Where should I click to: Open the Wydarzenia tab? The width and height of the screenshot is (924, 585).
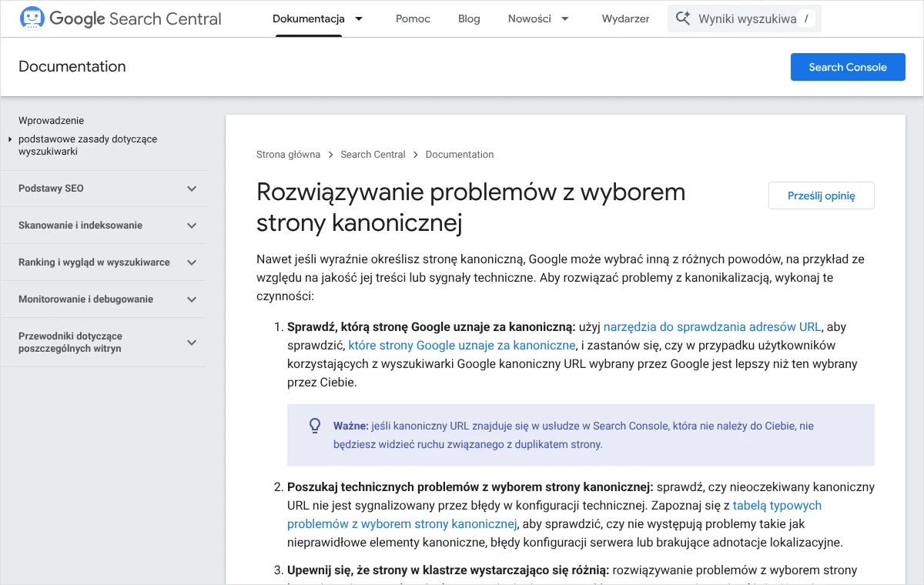click(x=625, y=18)
